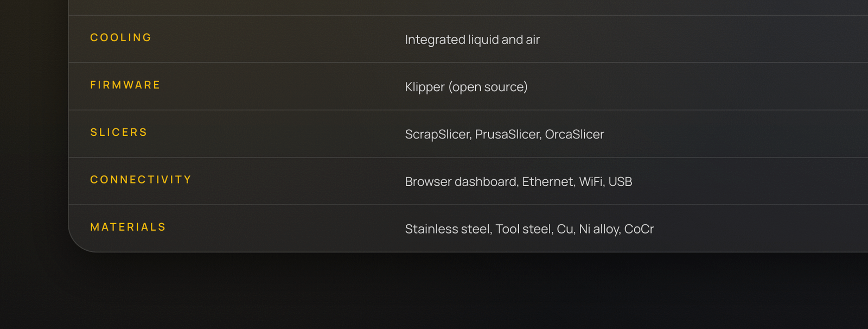Click the word Klipper in firmware row
Screen dimensions: 868x329
point(424,87)
